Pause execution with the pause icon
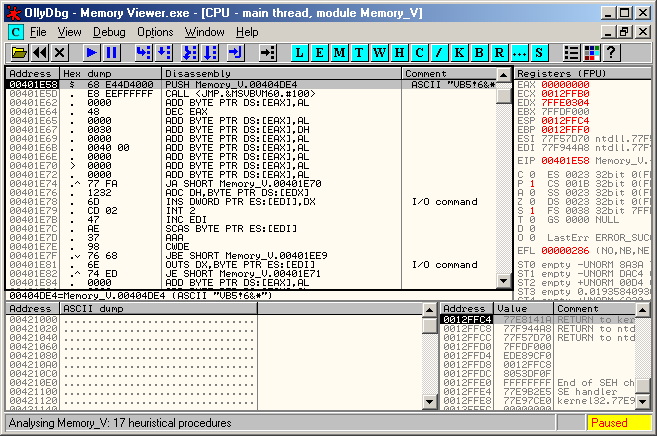The image size is (657, 436). click(111, 53)
